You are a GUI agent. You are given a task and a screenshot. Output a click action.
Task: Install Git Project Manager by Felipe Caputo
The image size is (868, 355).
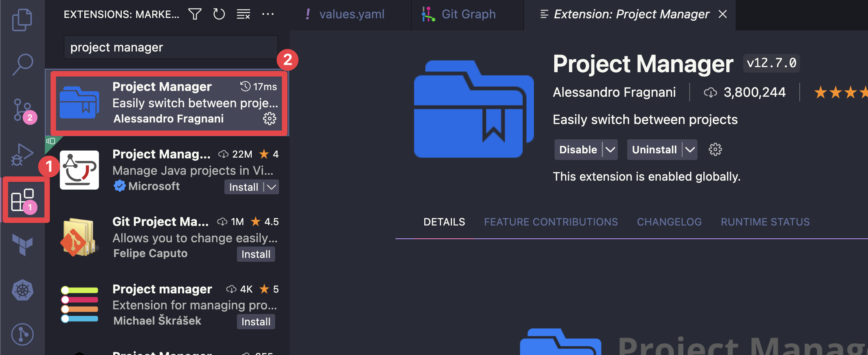pyautogui.click(x=256, y=254)
